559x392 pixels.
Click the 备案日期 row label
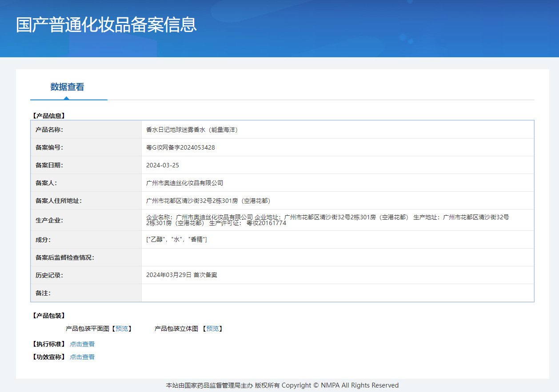pos(49,165)
